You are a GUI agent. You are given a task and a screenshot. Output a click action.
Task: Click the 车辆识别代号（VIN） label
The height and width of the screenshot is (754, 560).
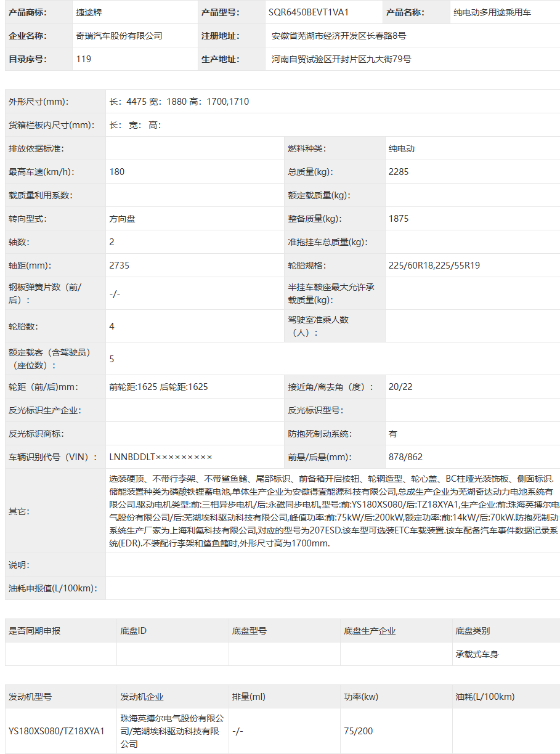(x=53, y=457)
